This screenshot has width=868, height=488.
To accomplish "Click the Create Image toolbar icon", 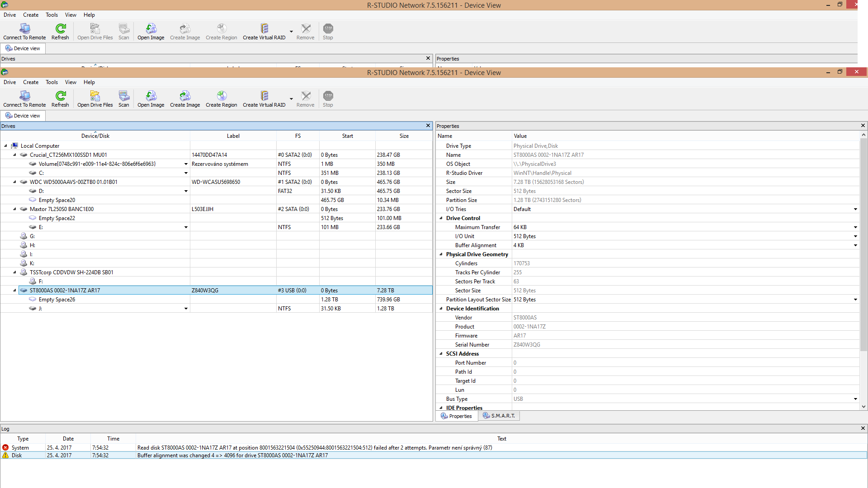I will coord(184,96).
